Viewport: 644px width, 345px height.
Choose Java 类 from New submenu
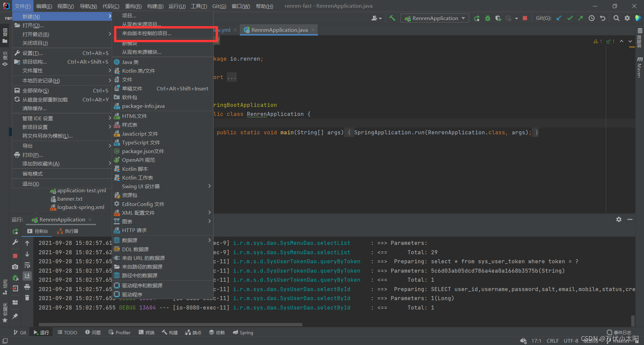coord(163,62)
